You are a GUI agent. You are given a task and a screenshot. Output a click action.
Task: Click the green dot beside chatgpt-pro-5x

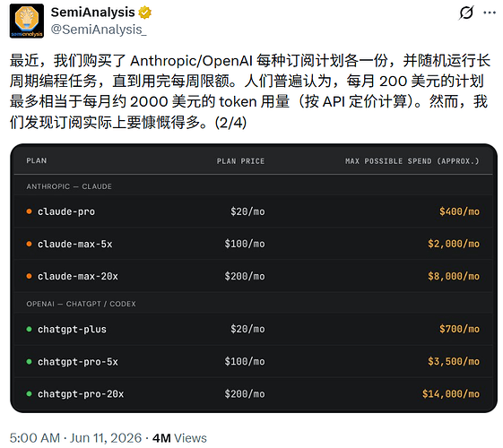(29, 361)
